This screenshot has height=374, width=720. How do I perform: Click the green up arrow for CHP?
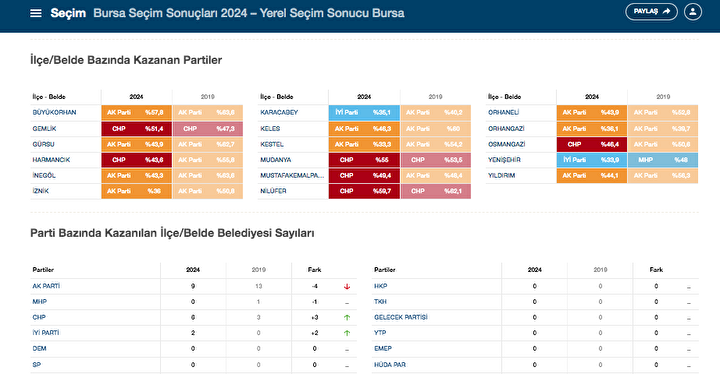[x=347, y=317]
